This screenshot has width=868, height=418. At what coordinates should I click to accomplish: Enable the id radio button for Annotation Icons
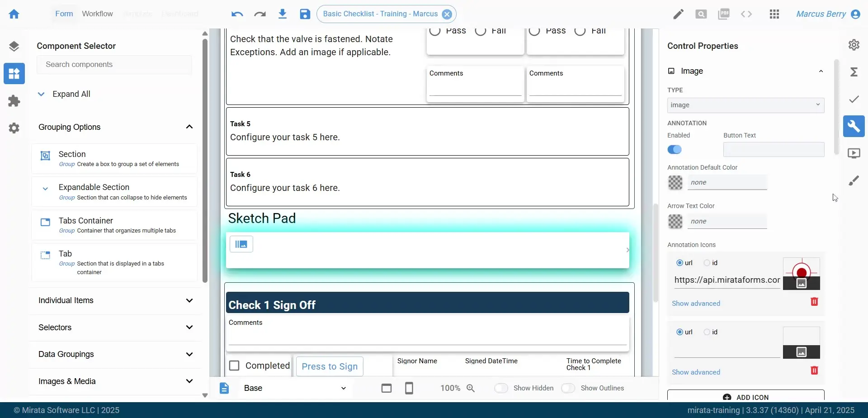coord(707,262)
